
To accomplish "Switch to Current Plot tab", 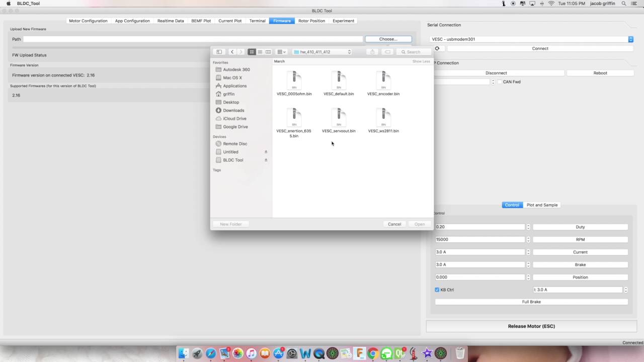I will (x=230, y=21).
